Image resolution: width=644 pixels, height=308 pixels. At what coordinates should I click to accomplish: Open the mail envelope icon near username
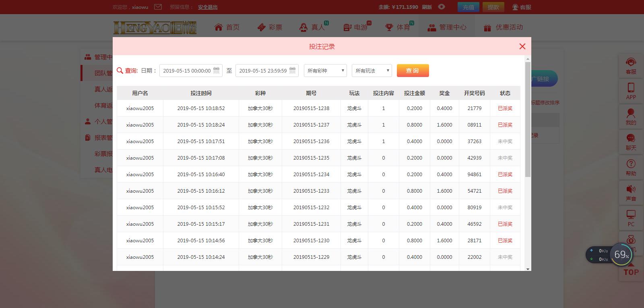click(x=158, y=7)
